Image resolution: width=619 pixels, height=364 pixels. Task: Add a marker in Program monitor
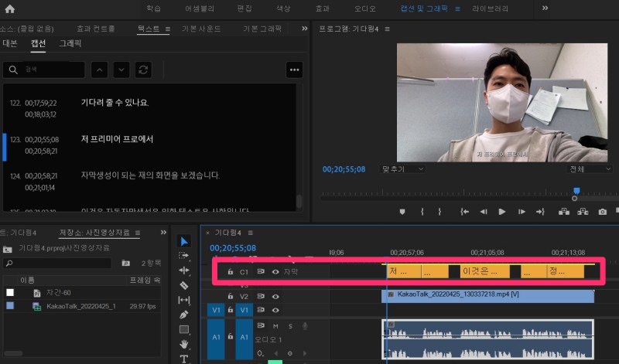(x=402, y=212)
